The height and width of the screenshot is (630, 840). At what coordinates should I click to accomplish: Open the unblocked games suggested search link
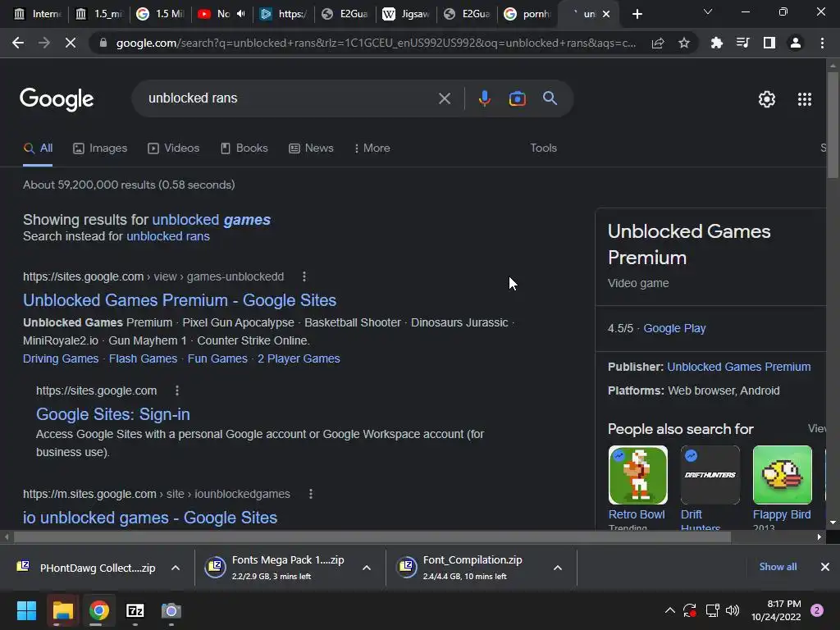coord(211,220)
